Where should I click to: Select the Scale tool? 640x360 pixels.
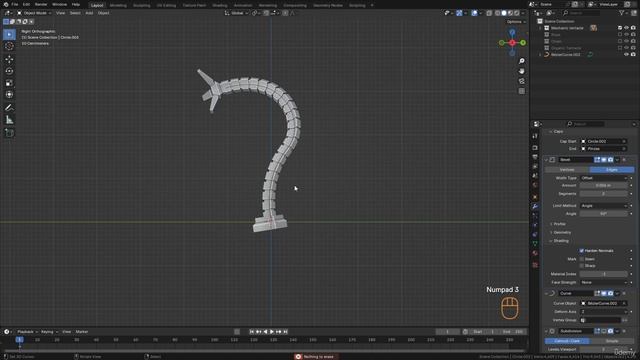tap(9, 83)
